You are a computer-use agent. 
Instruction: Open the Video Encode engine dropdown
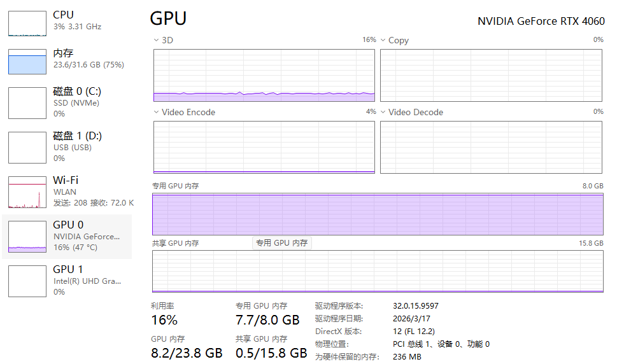coord(156,112)
